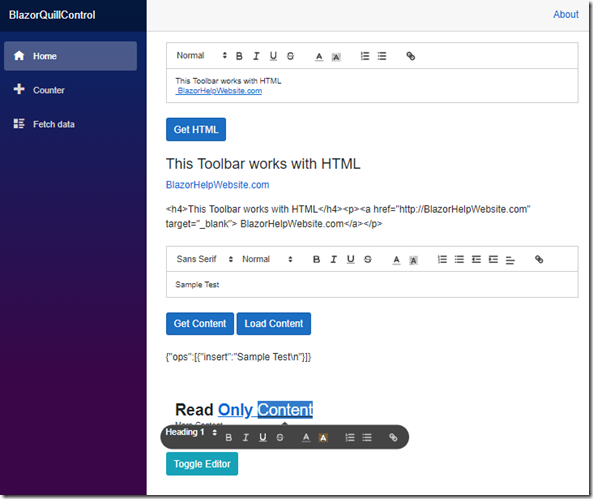The width and height of the screenshot is (593, 499).
Task: Click the Toggle Editor button
Action: click(x=202, y=464)
